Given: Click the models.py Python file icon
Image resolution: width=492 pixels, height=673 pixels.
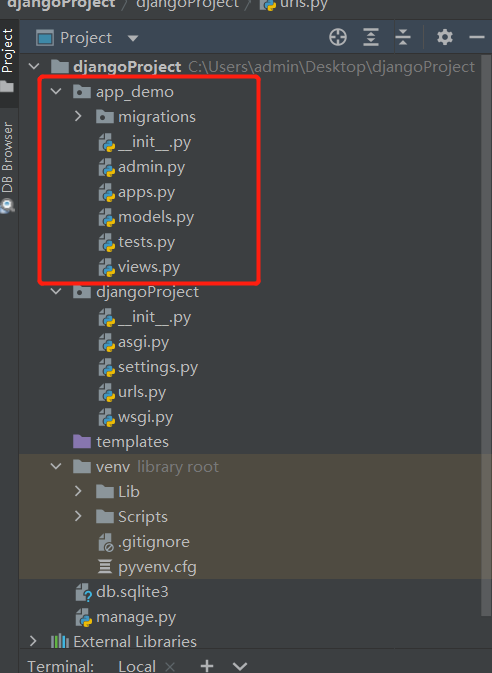Looking at the screenshot, I should point(106,217).
